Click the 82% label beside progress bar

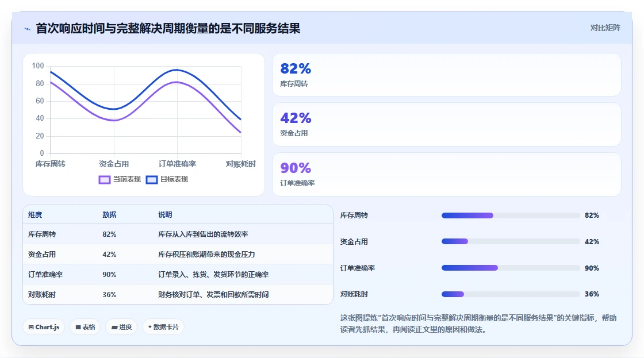click(x=592, y=215)
